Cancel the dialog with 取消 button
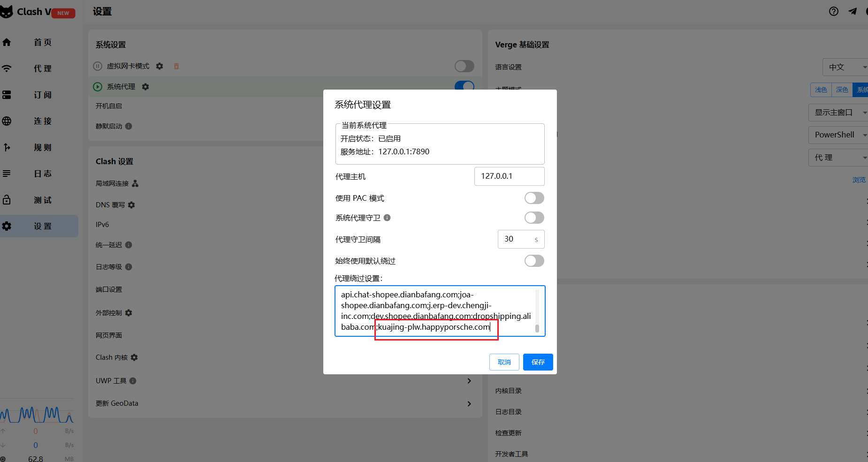 pyautogui.click(x=504, y=362)
